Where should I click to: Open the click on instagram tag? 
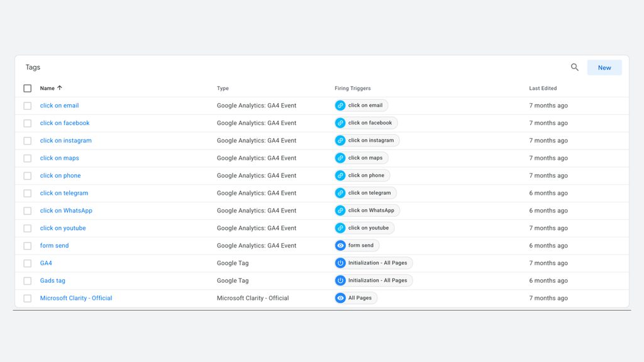point(65,140)
